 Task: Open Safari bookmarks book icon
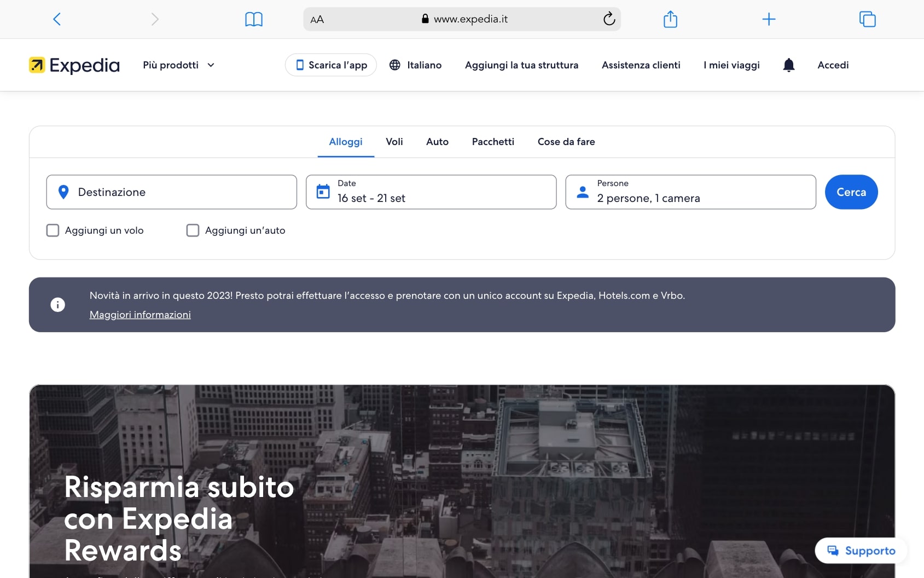254,19
